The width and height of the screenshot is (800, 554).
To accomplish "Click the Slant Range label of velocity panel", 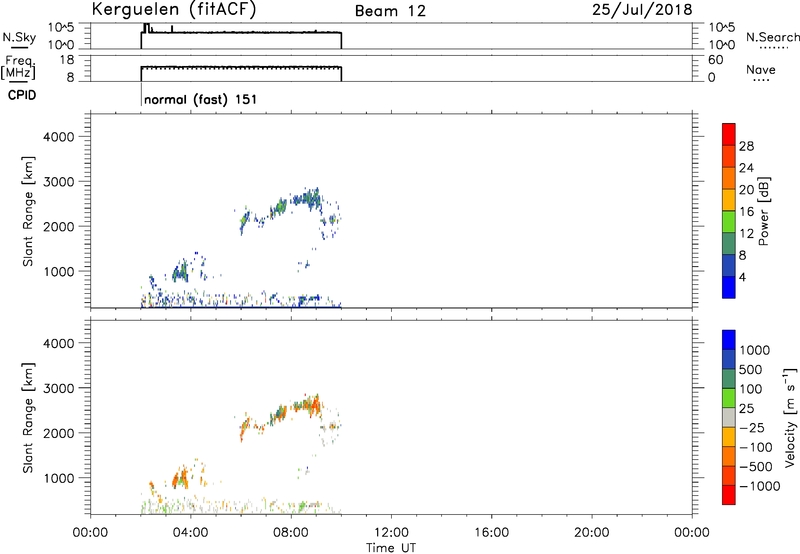I will (28, 418).
